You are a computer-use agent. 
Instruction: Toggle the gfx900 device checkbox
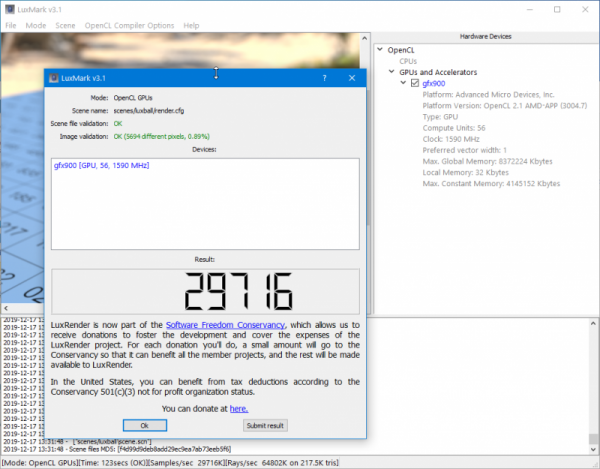415,83
